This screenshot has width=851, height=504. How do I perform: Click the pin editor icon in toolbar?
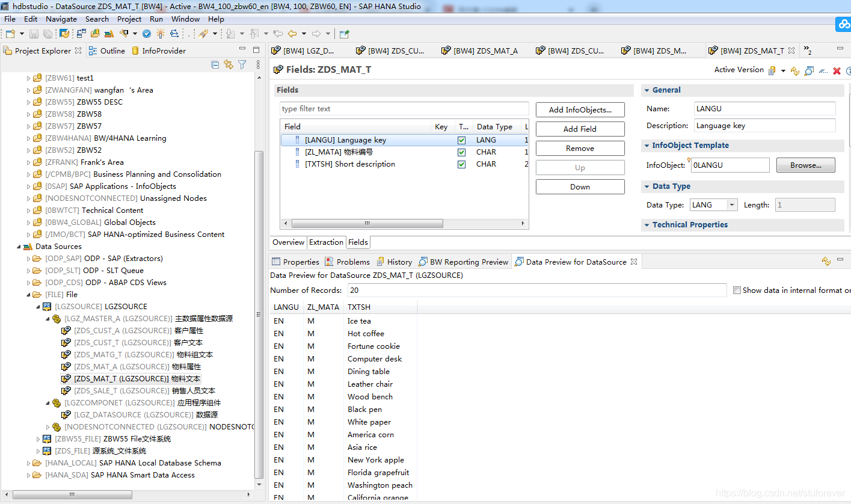(344, 34)
